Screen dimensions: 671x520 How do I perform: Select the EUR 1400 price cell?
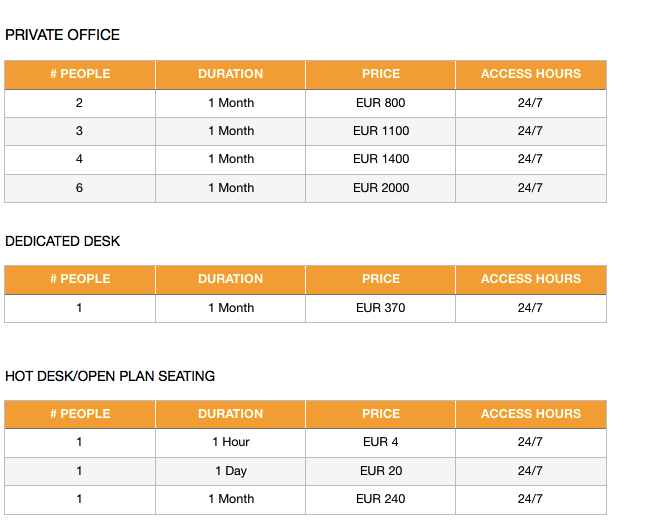380,160
